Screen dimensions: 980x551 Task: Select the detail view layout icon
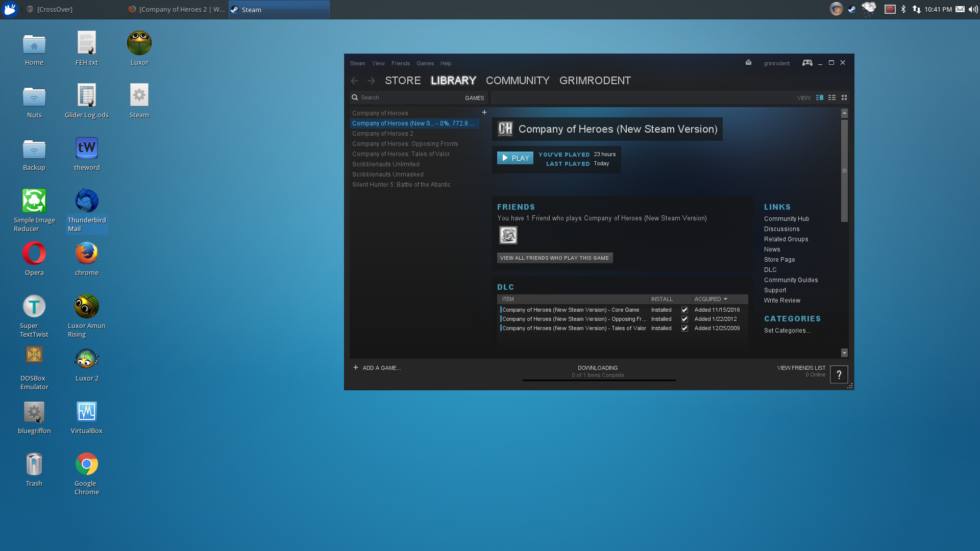tap(820, 97)
